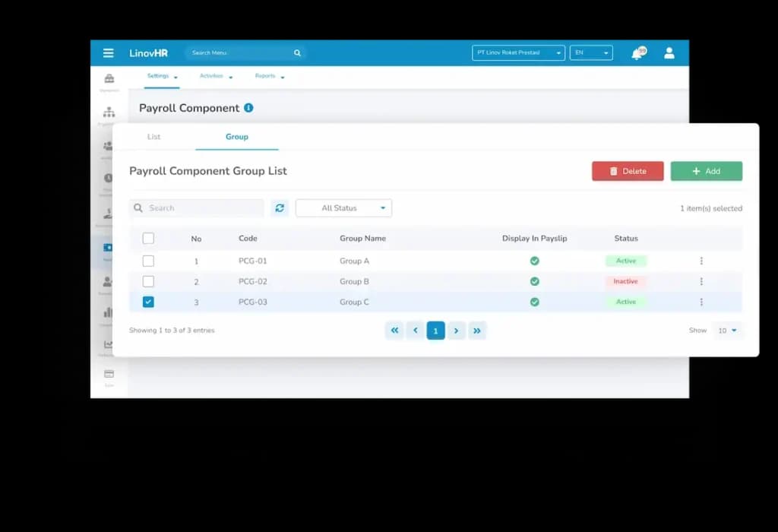The width and height of the screenshot is (778, 532).
Task: Click page number 1 button
Action: click(435, 331)
